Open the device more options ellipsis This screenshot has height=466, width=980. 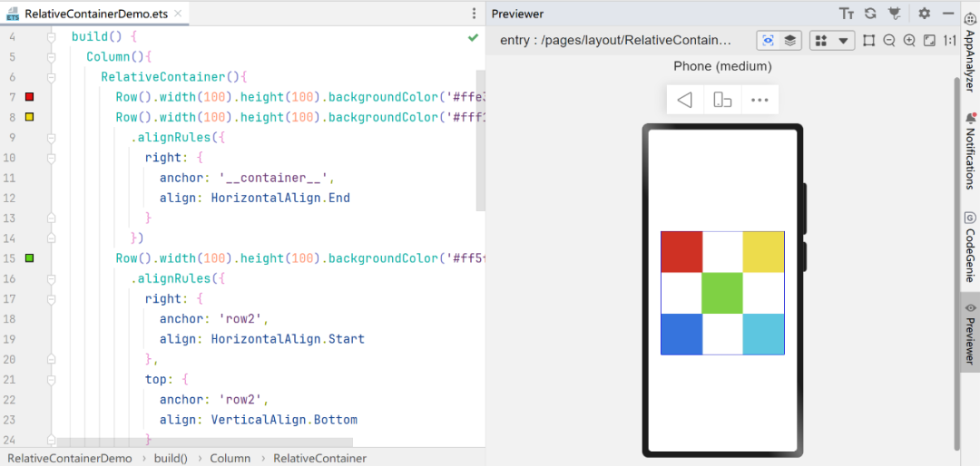point(759,100)
